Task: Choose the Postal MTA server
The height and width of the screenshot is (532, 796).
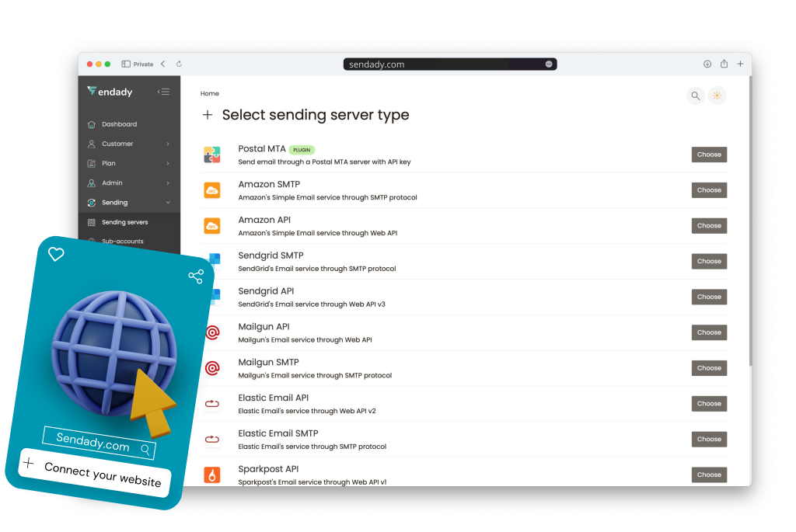Action: click(x=709, y=155)
